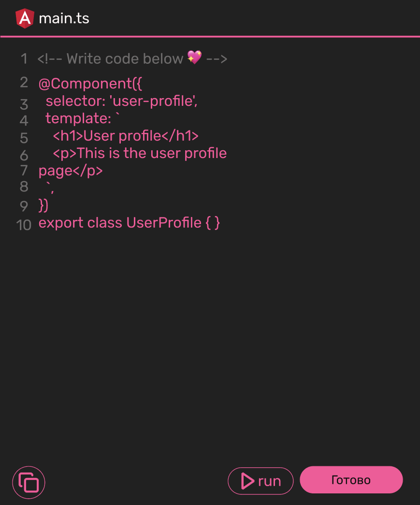
Task: Click the closing }) line
Action: (x=43, y=205)
